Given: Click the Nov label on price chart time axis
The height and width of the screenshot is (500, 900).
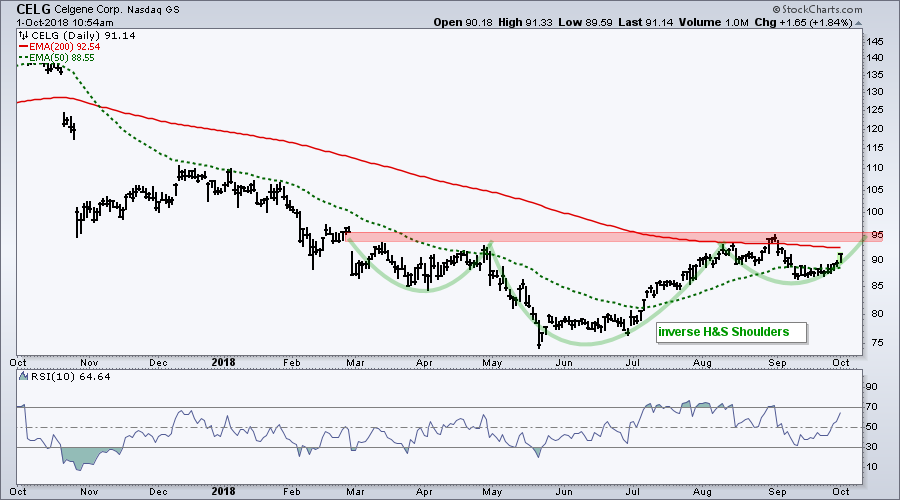Looking at the screenshot, I should [x=89, y=363].
